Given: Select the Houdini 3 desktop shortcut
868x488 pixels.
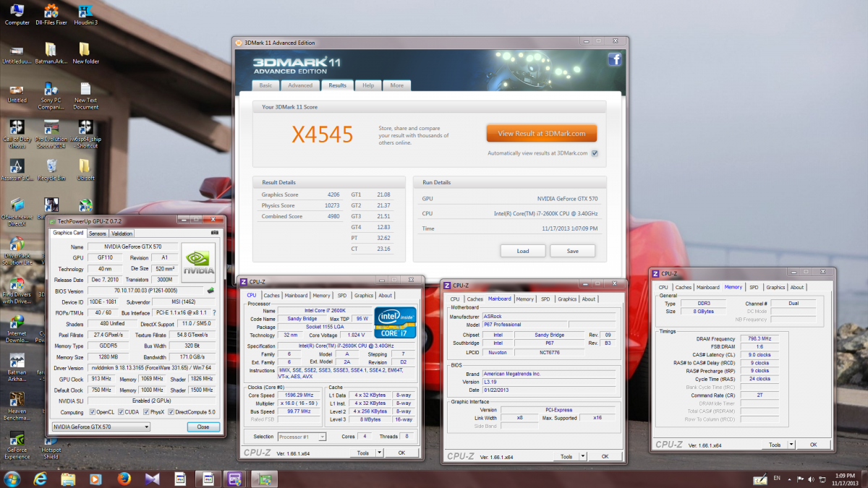Looking at the screenshot, I should click(85, 14).
